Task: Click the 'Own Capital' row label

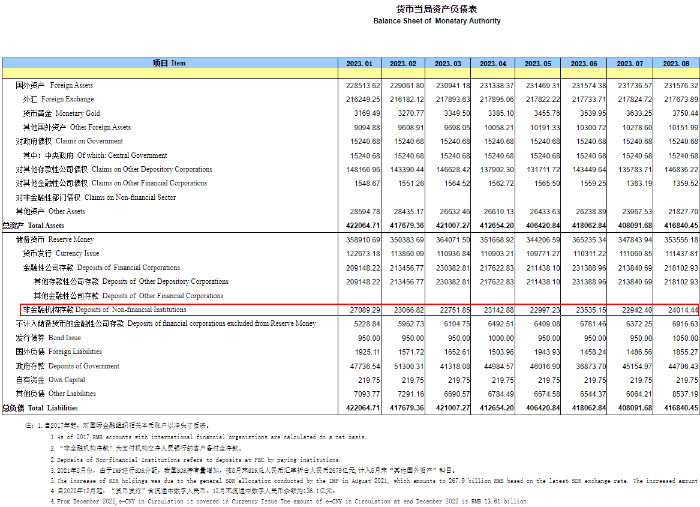Action: click(x=67, y=380)
